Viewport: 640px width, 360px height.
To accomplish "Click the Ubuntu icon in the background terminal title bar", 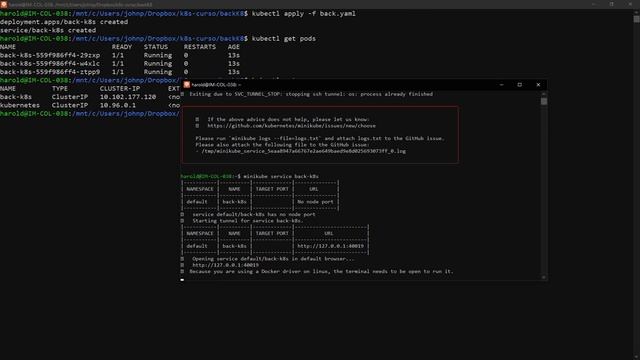I will [4, 4].
